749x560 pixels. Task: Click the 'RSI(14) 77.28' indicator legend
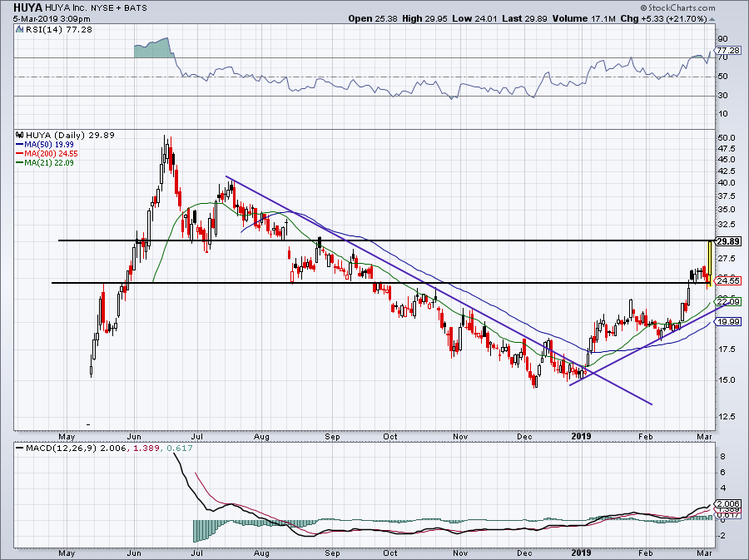coord(58,30)
